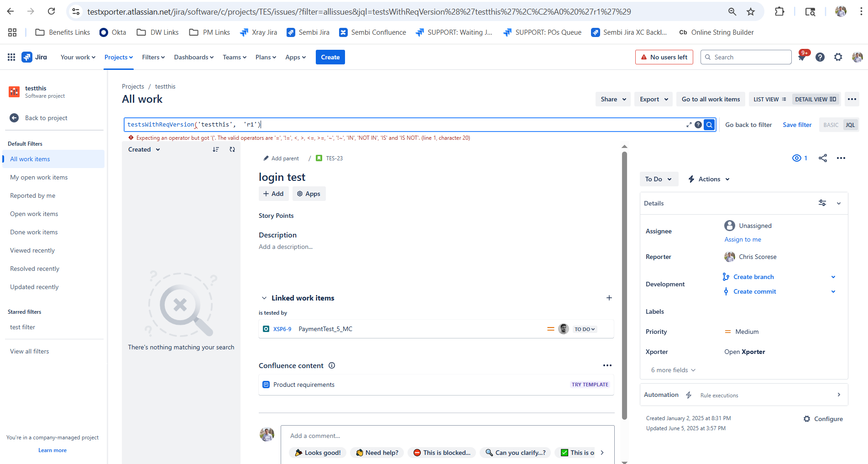Switch query mode to JQL
The width and height of the screenshot is (868, 464).
tap(850, 125)
